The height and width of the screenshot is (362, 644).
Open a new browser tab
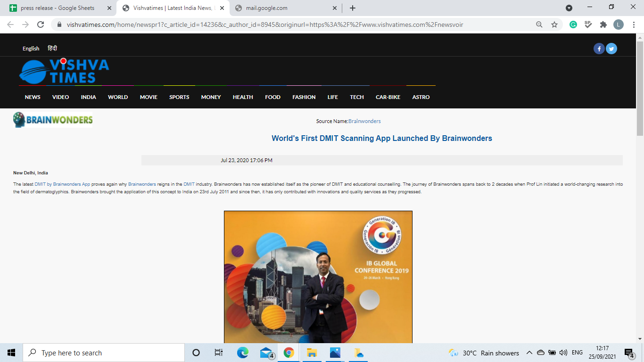353,8
